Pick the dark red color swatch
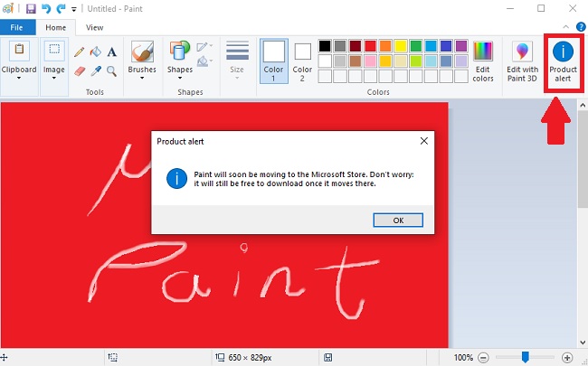This screenshot has width=588, height=366. [x=356, y=46]
